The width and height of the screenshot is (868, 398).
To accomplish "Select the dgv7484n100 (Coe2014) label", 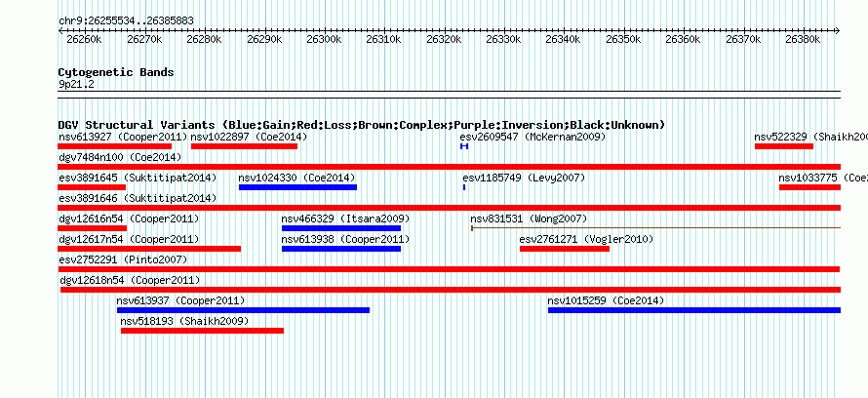I will [120, 157].
